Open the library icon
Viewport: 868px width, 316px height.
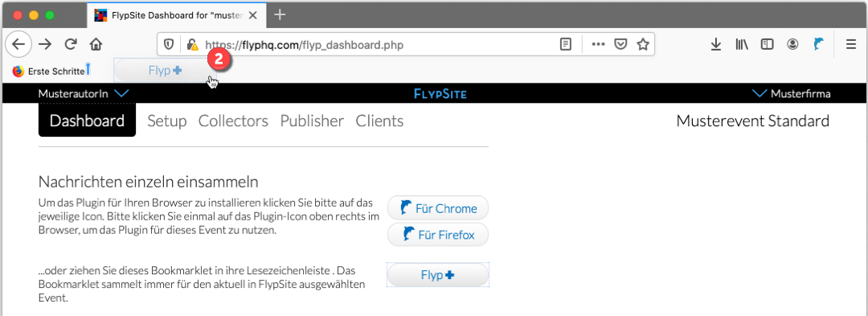pyautogui.click(x=741, y=45)
